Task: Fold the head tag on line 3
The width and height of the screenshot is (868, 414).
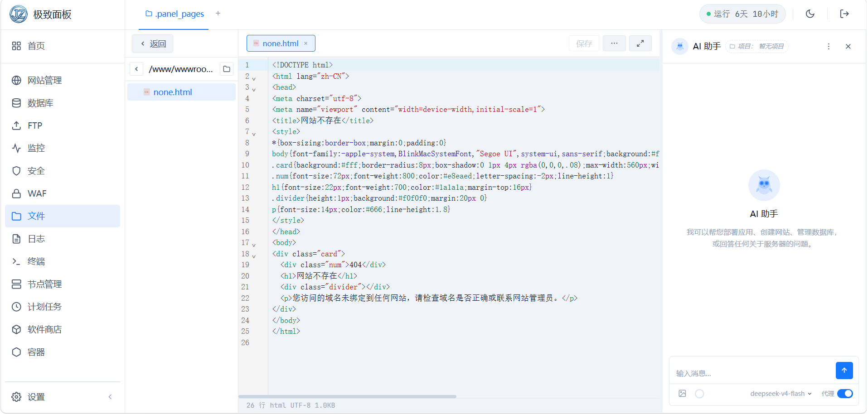Action: click(254, 90)
